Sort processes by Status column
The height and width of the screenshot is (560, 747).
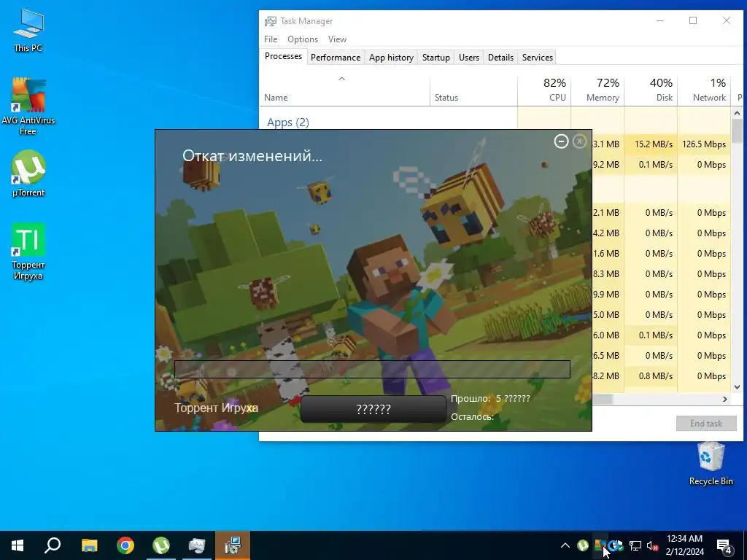pyautogui.click(x=473, y=90)
